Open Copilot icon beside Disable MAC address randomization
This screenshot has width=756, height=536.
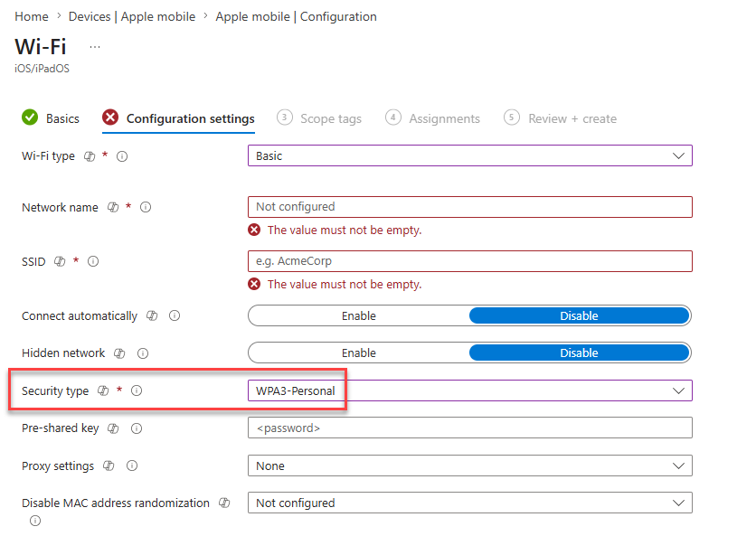(x=224, y=503)
